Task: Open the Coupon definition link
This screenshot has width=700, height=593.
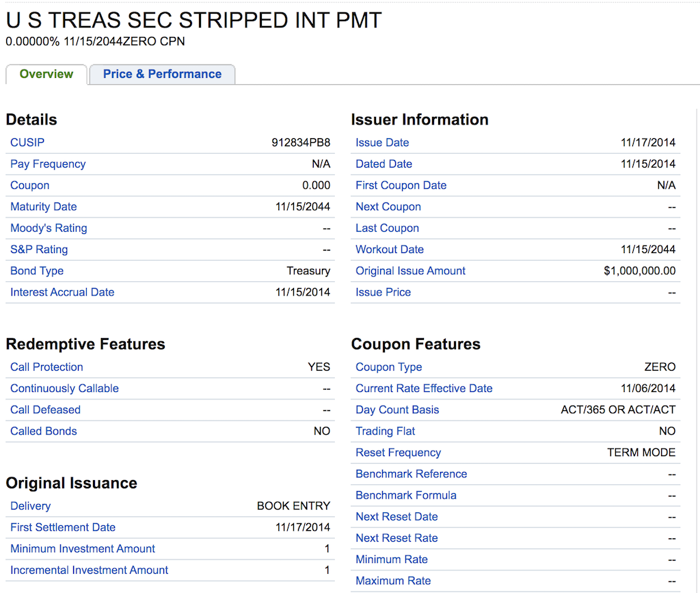Action: [29, 185]
